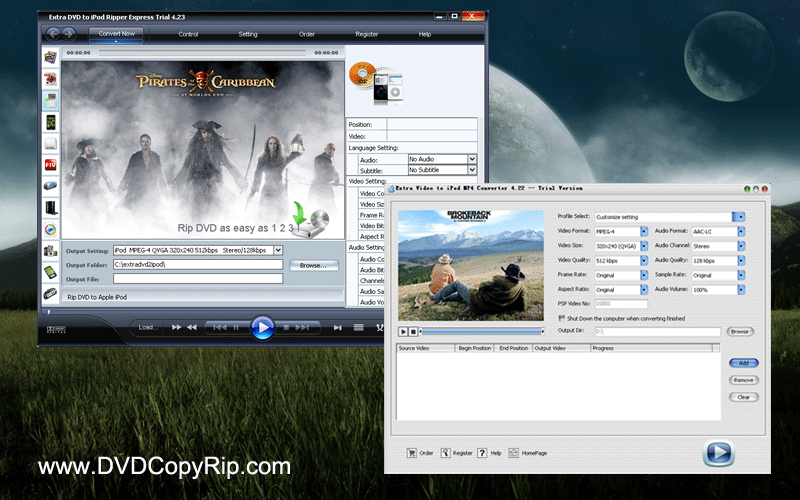Open the Order menu in ripper
This screenshot has height=500, width=800.
(x=307, y=34)
